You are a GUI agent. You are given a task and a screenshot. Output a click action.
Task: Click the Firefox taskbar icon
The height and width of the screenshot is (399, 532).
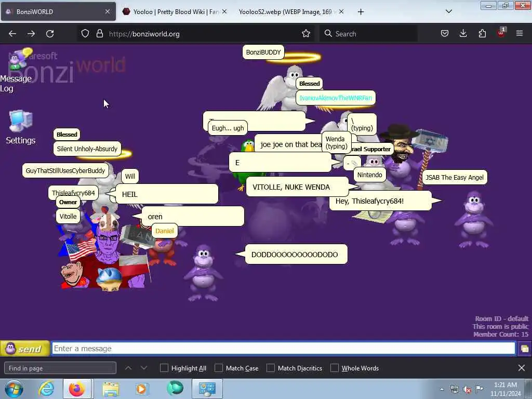tap(77, 389)
